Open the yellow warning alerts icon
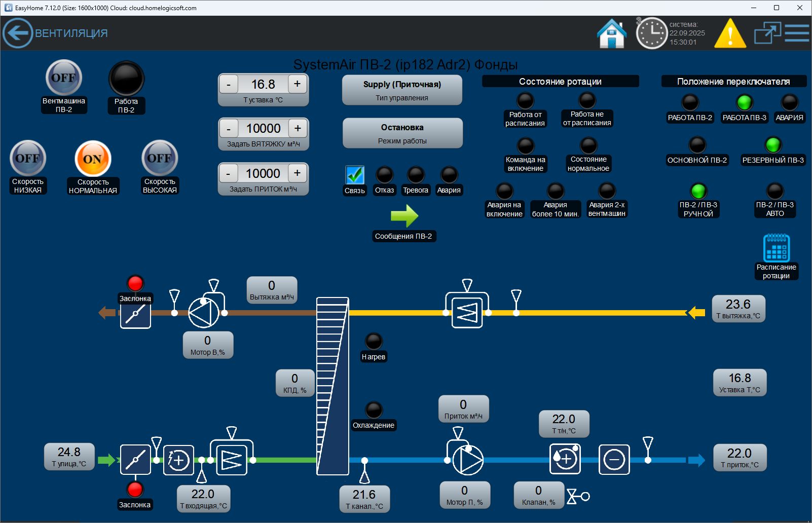This screenshot has height=523, width=812. [730, 33]
